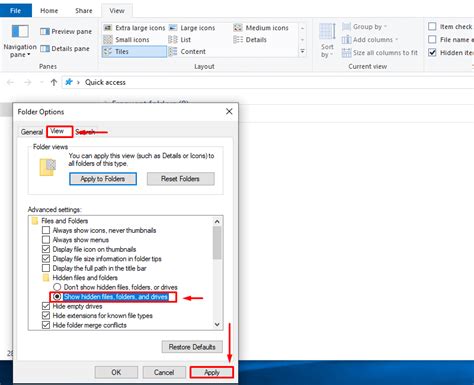Click the Reset Folders button
Viewport: 474px width, 385px height.
180,179
